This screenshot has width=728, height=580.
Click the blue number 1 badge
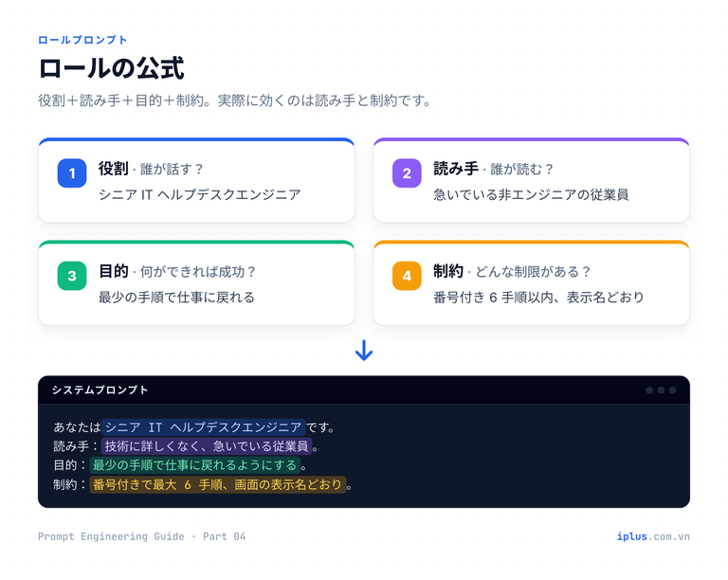[72, 173]
